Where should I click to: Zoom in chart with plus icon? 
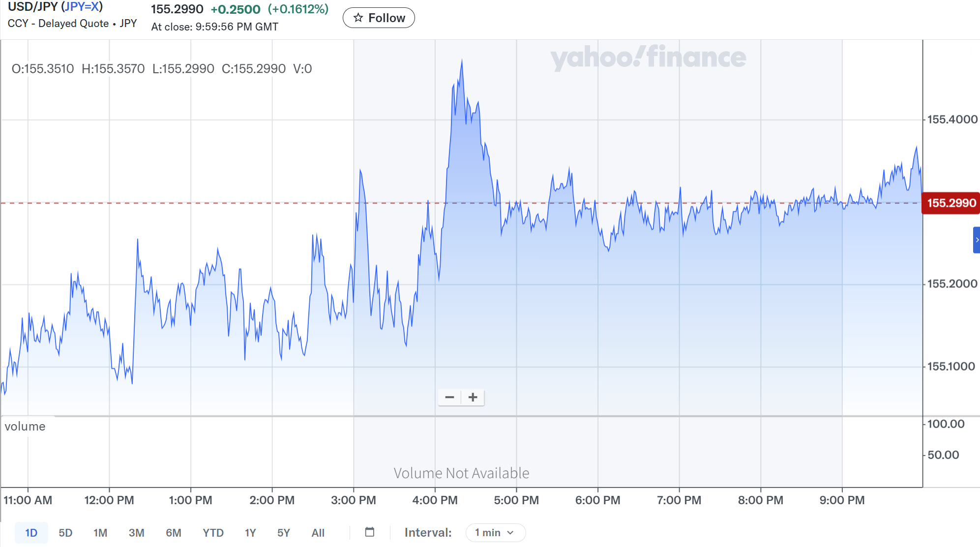tap(473, 397)
